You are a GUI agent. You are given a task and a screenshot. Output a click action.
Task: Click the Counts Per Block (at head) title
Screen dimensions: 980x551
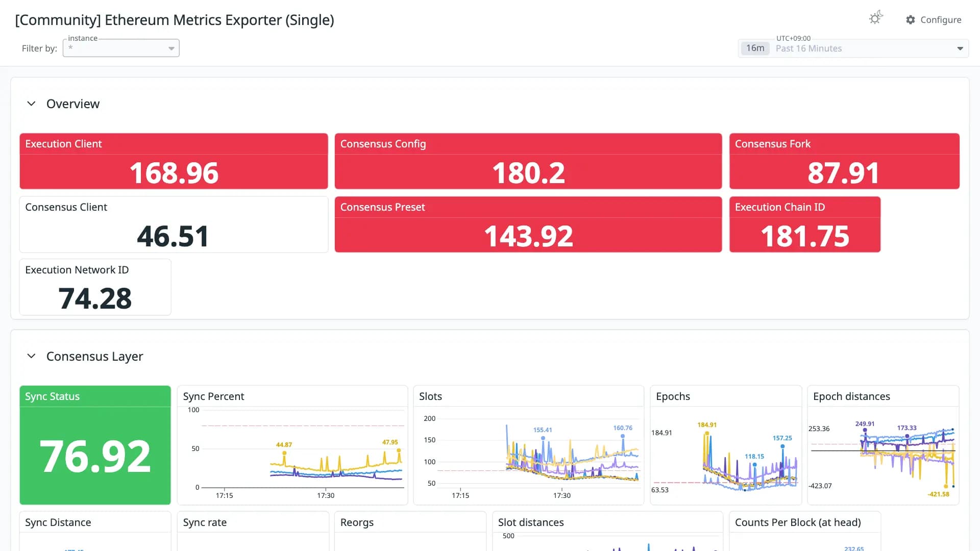pyautogui.click(x=798, y=522)
